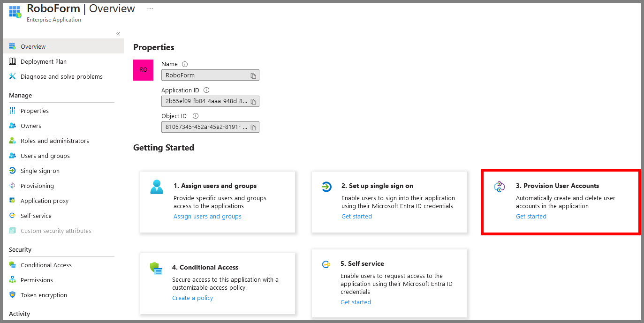Viewport: 644px width, 323px height.
Task: Click the Create a policy link
Action: pyautogui.click(x=192, y=298)
